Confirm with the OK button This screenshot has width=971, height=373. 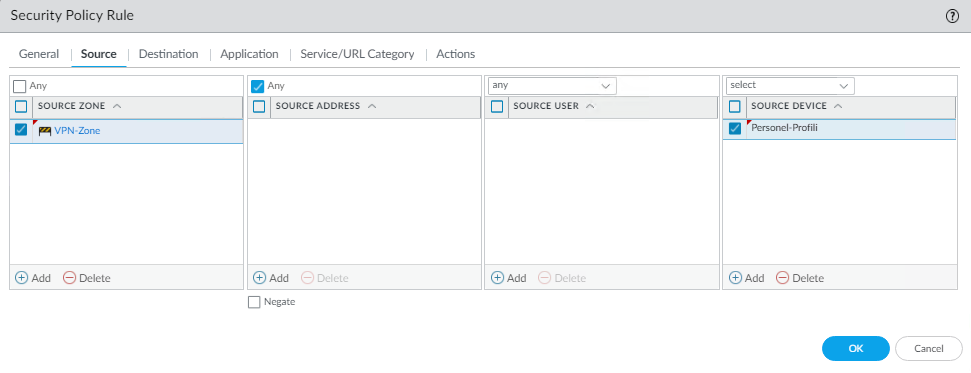click(856, 348)
